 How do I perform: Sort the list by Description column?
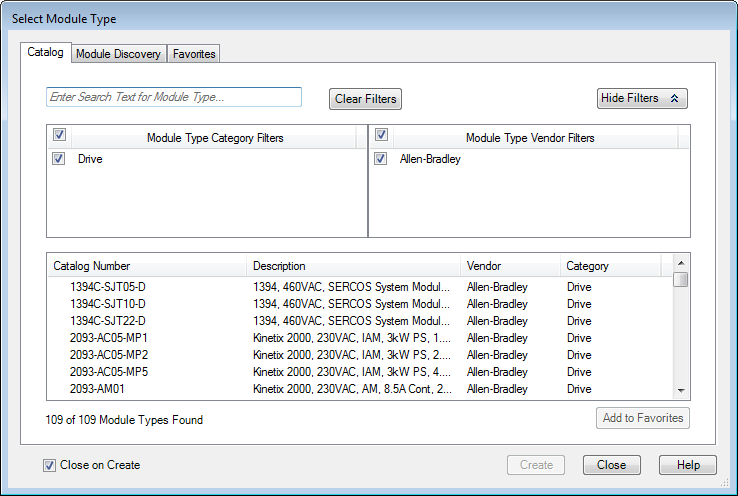click(x=353, y=266)
